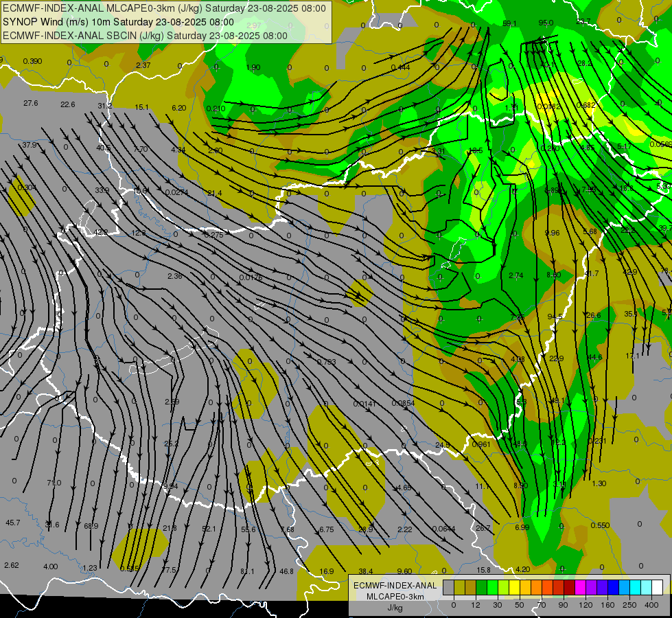Viewport: 672px width, 618px height.
Task: Click the legend line MLCAPE0-3km
Action: (395, 597)
